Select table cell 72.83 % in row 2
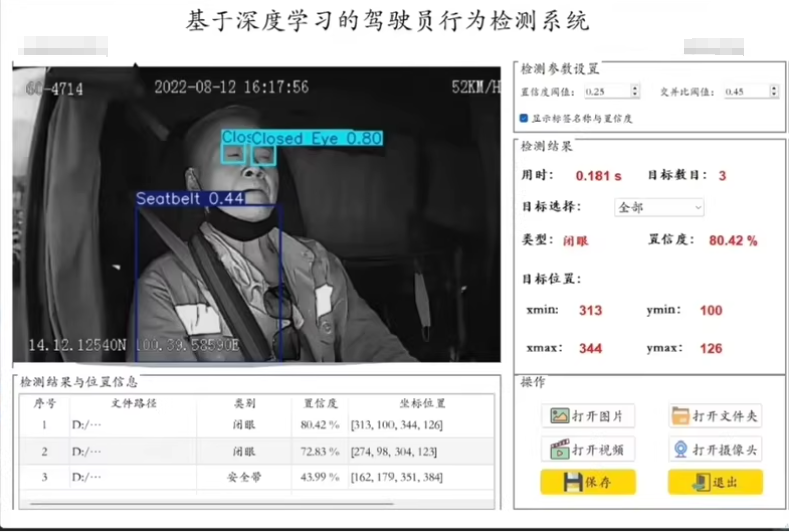The image size is (789, 532). click(x=320, y=451)
